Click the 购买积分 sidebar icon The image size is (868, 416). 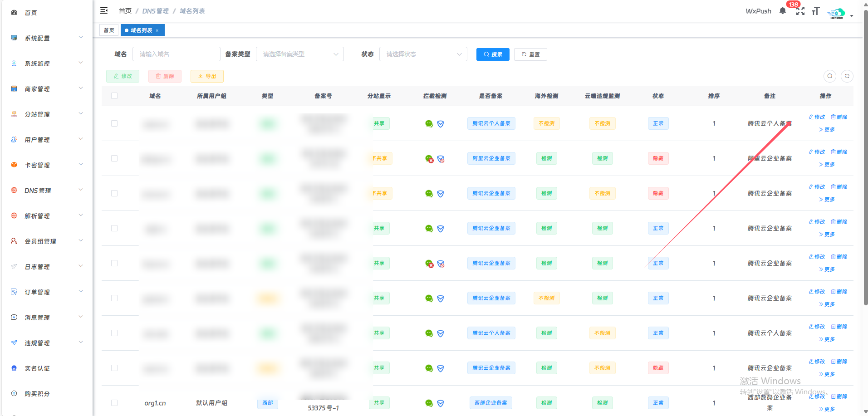click(x=14, y=394)
